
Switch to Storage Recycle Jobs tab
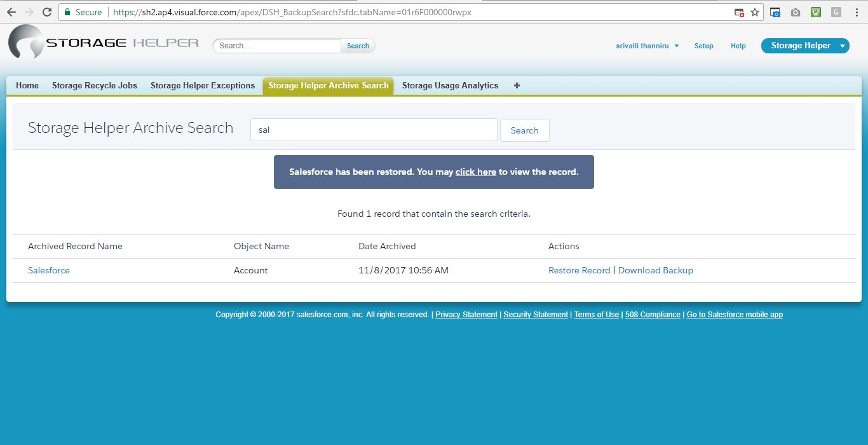click(95, 86)
